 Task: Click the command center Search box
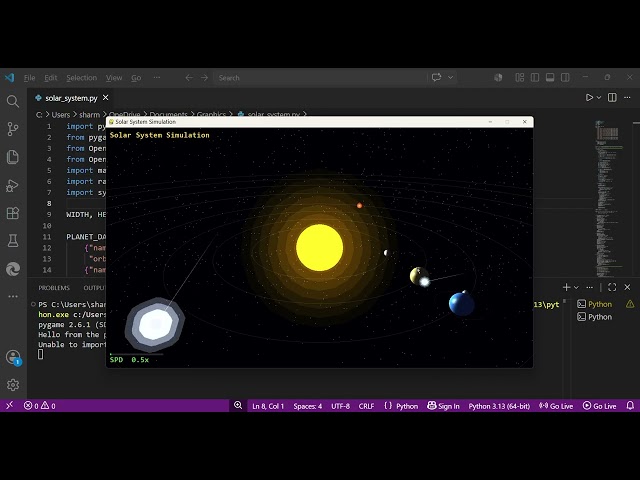point(320,78)
